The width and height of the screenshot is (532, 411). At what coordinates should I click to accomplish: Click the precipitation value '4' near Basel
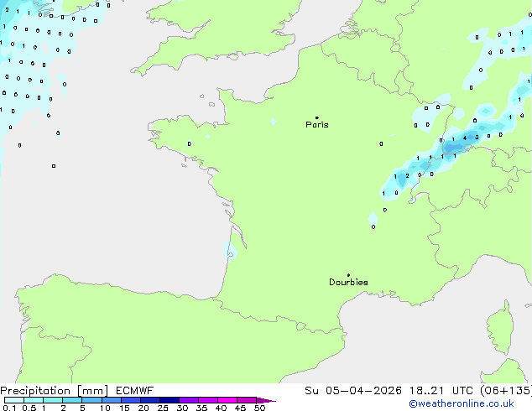tap(465, 138)
